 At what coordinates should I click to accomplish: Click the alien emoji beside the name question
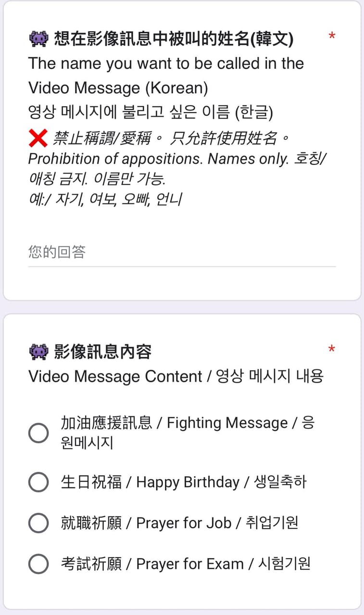tap(38, 38)
